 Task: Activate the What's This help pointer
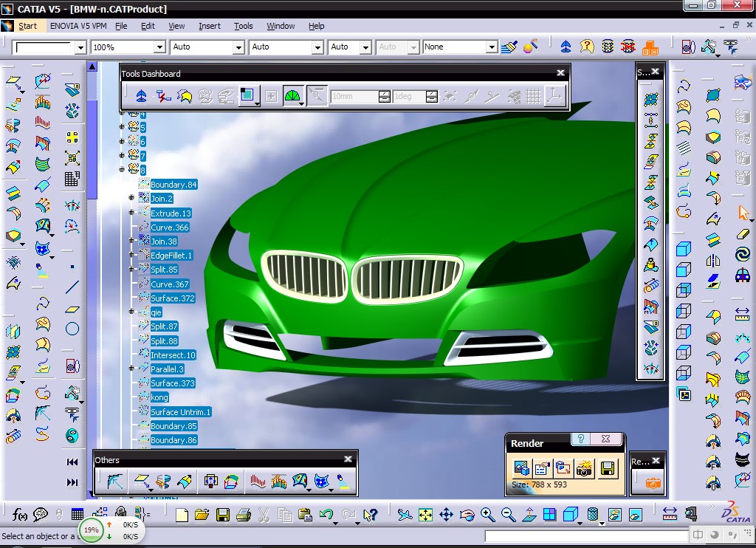tap(370, 515)
